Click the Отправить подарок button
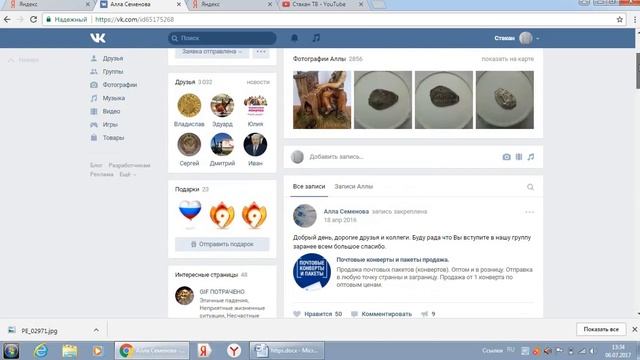 (x=222, y=244)
